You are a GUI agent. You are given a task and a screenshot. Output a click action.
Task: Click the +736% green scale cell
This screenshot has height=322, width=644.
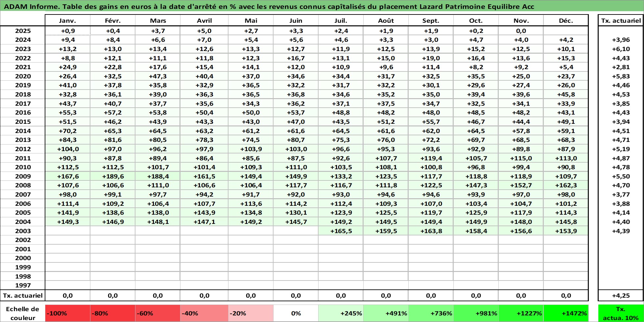point(431,313)
